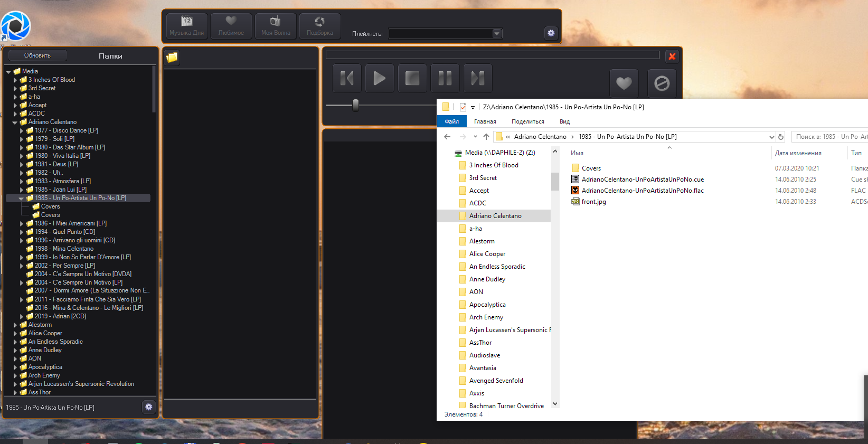Viewport: 868px width, 444px height.
Task: Open the settings gear beside Плейлисты dropdown
Action: click(551, 33)
